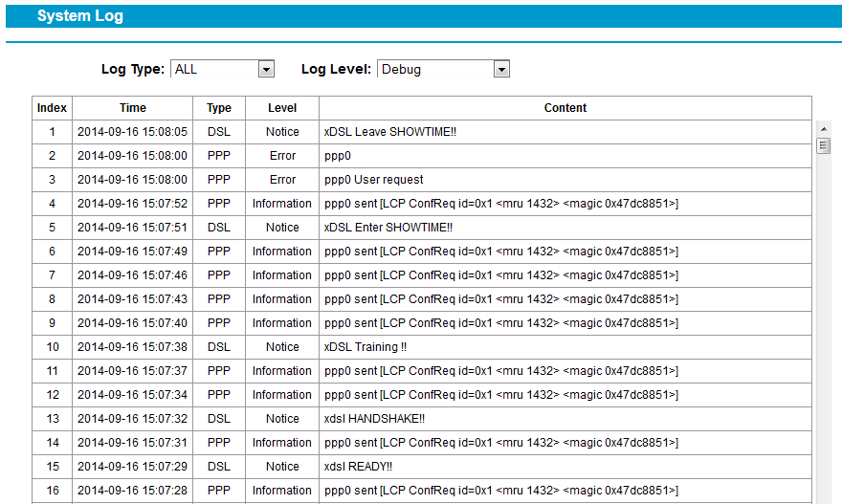Click the 'ppp0 User request' log content
This screenshot has width=842, height=504.
[x=374, y=179]
